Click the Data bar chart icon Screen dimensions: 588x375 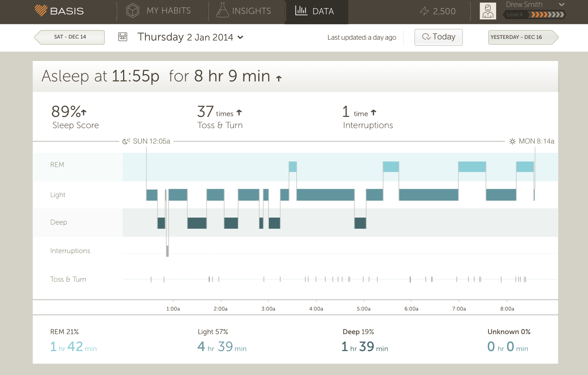[x=301, y=10]
